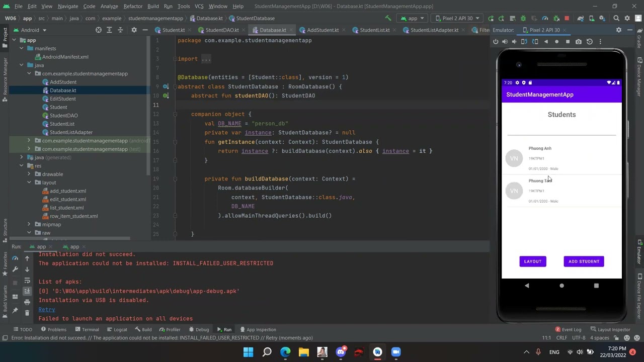Click emulator volume down icon
The height and width of the screenshot is (362, 644).
[514, 42]
